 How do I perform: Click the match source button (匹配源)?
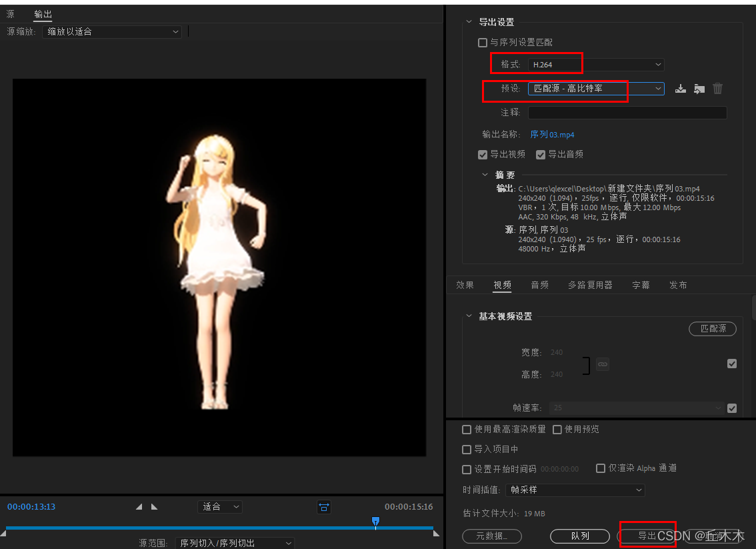[713, 328]
